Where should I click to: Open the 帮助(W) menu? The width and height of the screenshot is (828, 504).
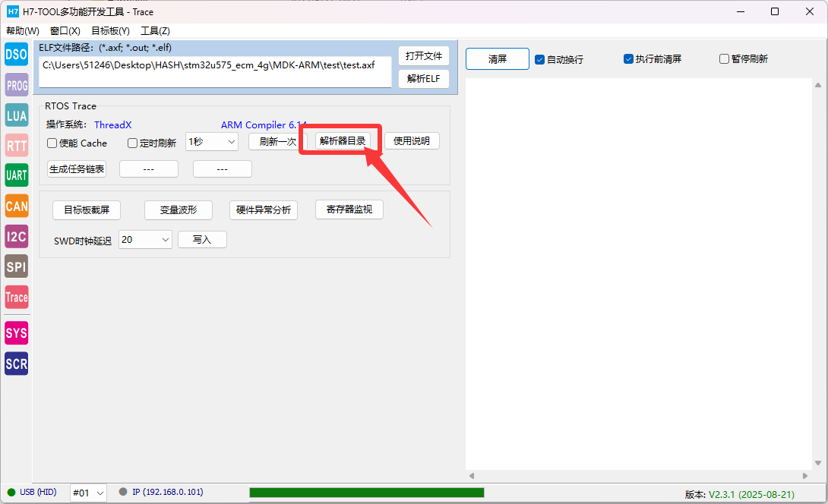23,31
